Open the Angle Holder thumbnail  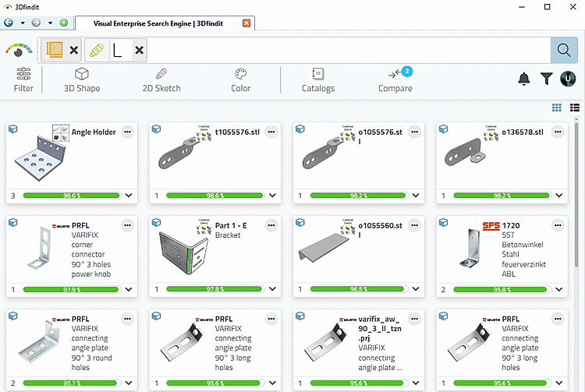(41, 158)
